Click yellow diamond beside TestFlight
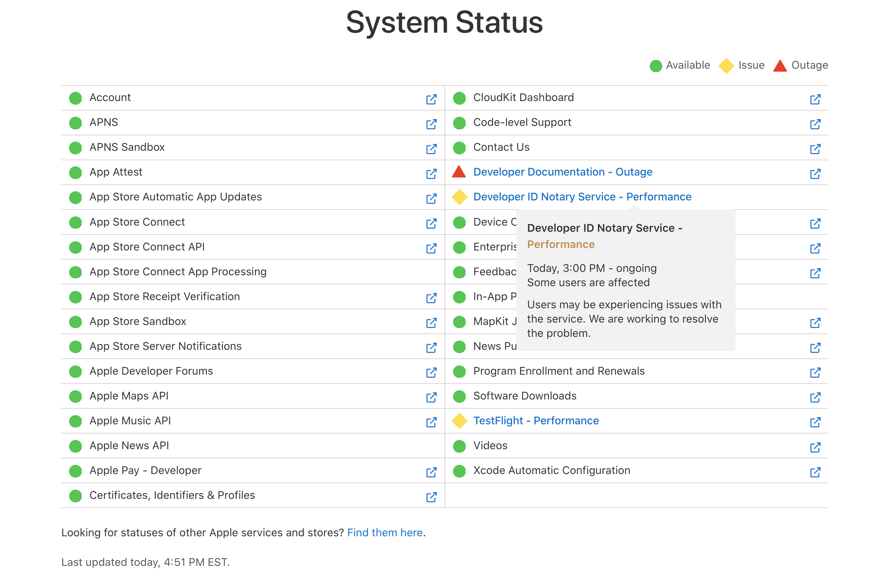Screen dimensions: 887x588 (459, 421)
